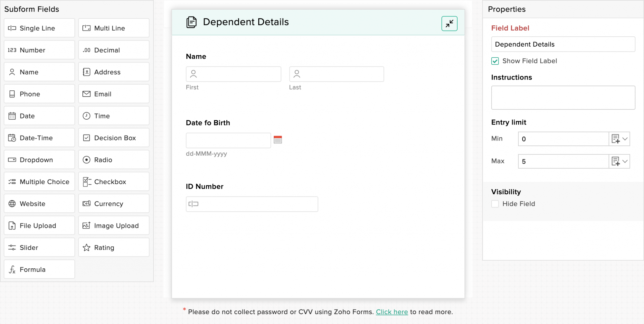The height and width of the screenshot is (324, 644).
Task: Add a Dropdown field to subform
Action: click(39, 160)
